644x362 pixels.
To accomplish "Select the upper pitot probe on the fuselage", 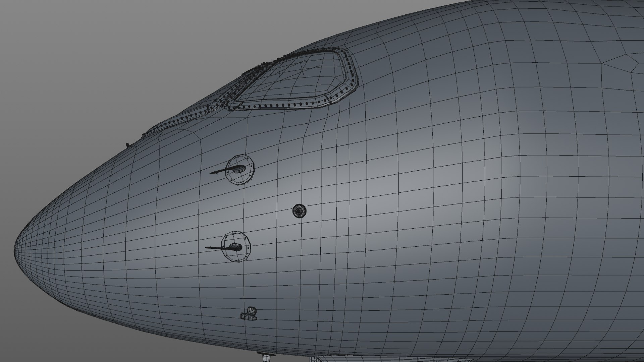I will pos(231,169).
